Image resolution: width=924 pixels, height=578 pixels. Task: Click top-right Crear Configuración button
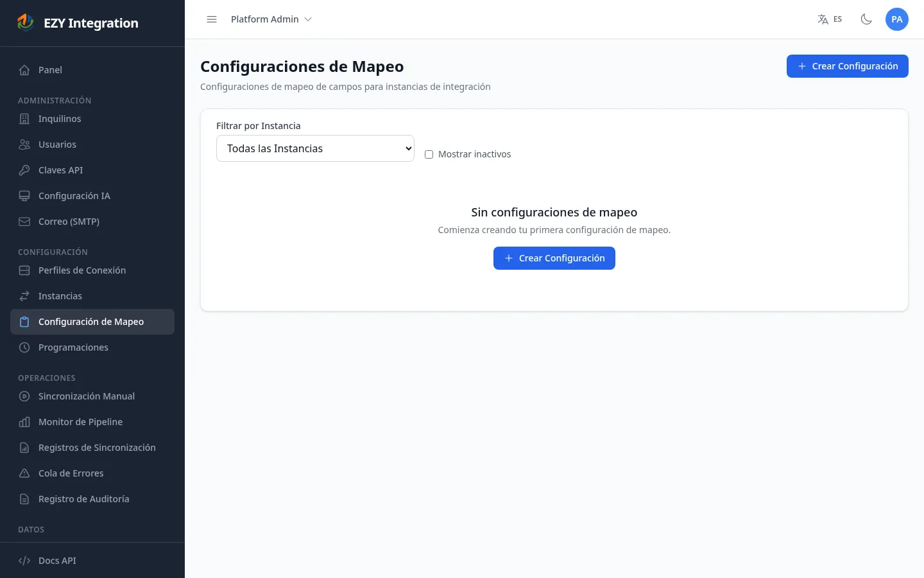(x=847, y=66)
